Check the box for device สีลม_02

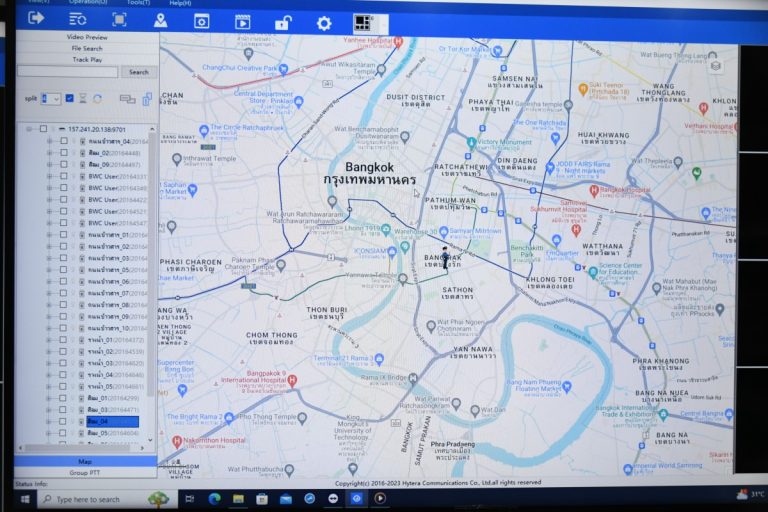coord(64,153)
